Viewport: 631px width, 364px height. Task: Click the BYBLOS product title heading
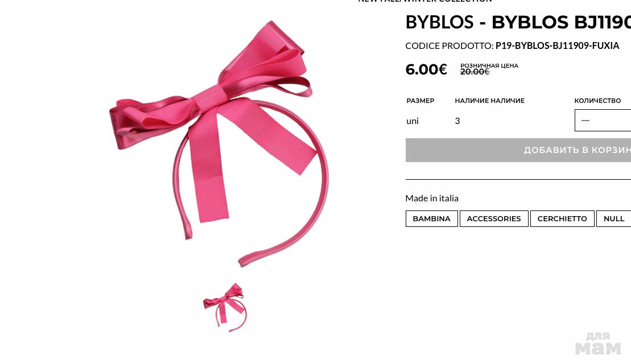[x=518, y=22]
